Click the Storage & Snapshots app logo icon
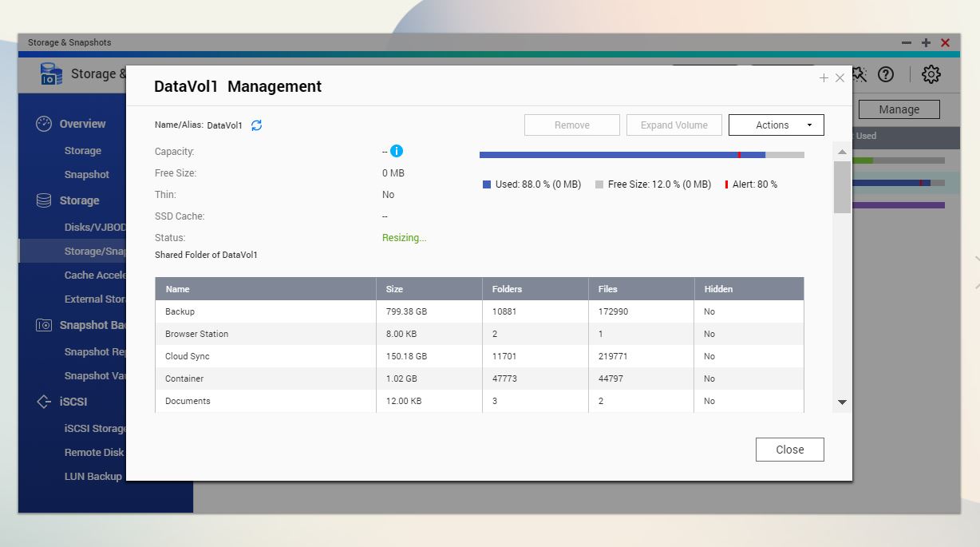Viewport: 980px width, 547px height. (x=51, y=74)
